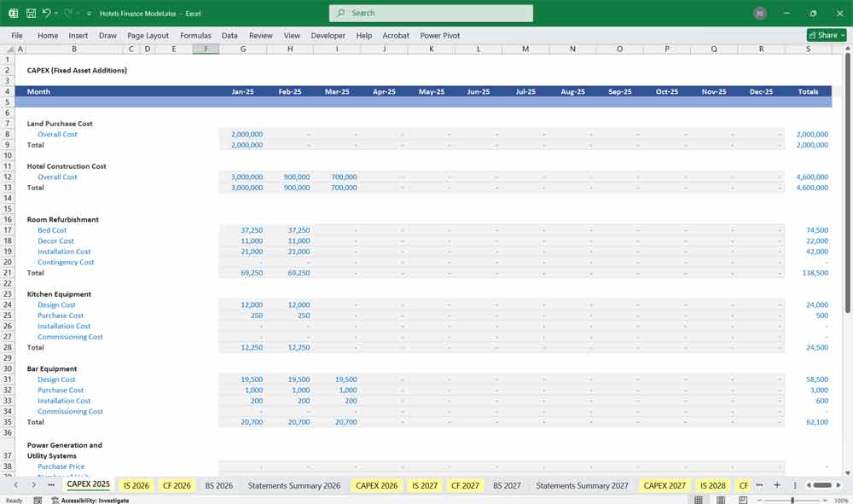The width and height of the screenshot is (853, 504).
Task: Open the sheet list with the ellipsis before tabs
Action: (49, 484)
